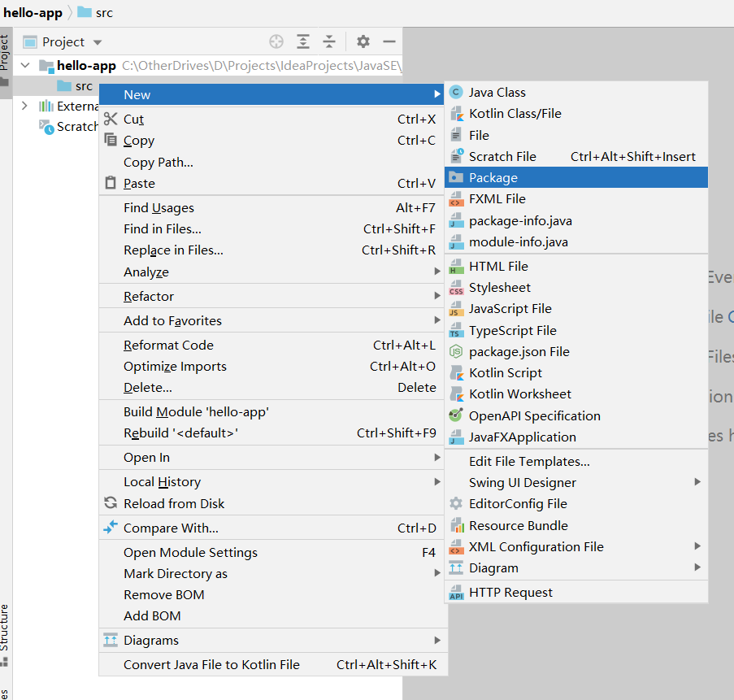Click the Stylesheet CSS icon
The width and height of the screenshot is (734, 700).
[x=456, y=288]
